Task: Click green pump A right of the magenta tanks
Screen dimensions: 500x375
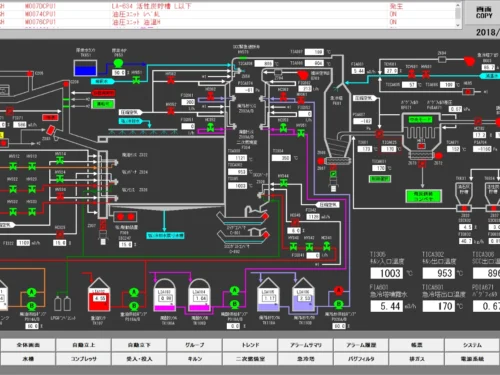Action: click(x=235, y=290)
